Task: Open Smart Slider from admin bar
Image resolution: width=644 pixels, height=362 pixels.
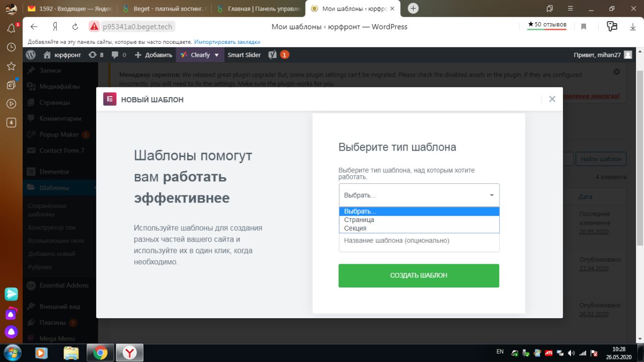Action: click(x=244, y=55)
